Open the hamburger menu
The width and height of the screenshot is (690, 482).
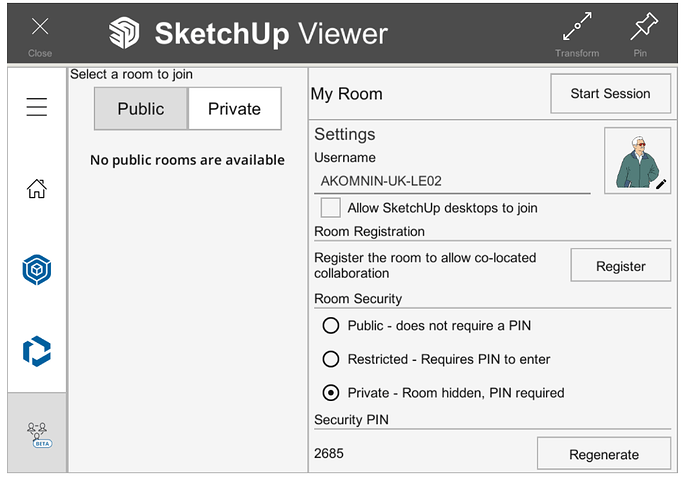click(37, 107)
